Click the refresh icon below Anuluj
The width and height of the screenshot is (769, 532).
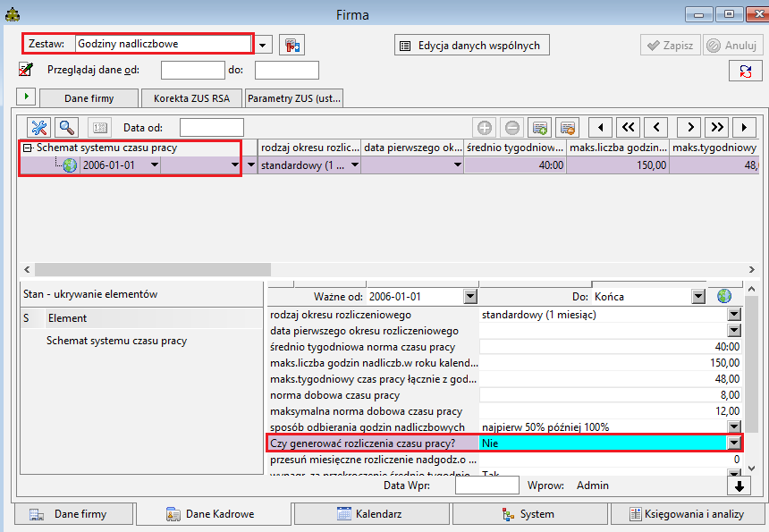[x=746, y=72]
